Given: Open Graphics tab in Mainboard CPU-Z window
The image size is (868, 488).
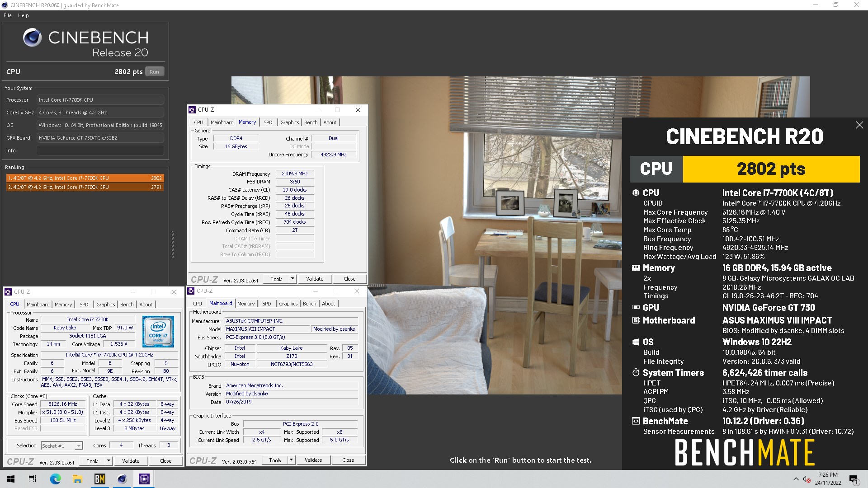Looking at the screenshot, I should click(x=288, y=304).
